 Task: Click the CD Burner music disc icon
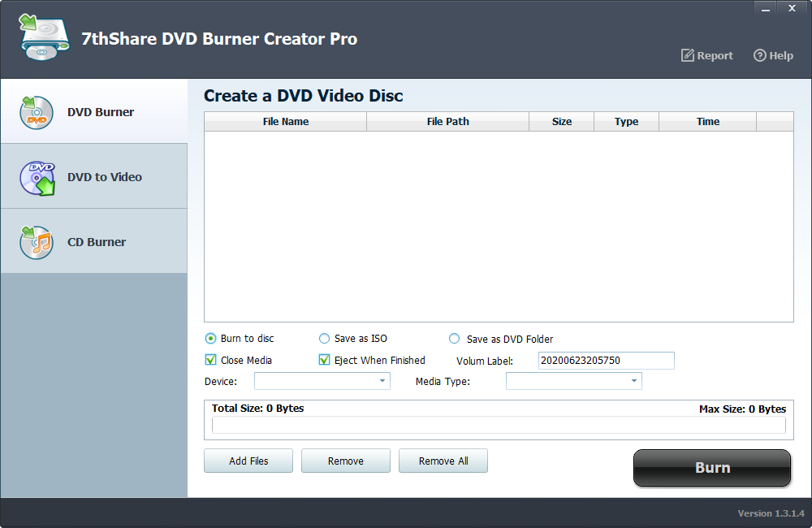coord(37,242)
